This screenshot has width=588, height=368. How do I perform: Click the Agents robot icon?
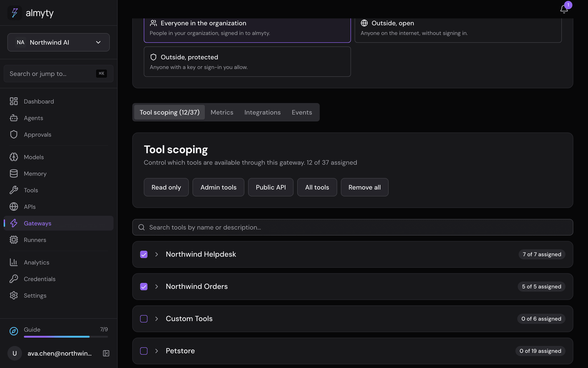tap(14, 118)
